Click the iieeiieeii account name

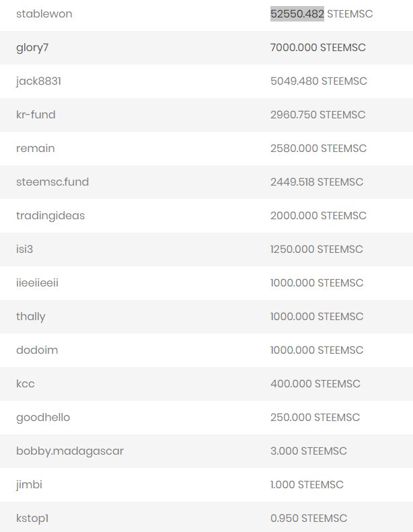coord(37,282)
